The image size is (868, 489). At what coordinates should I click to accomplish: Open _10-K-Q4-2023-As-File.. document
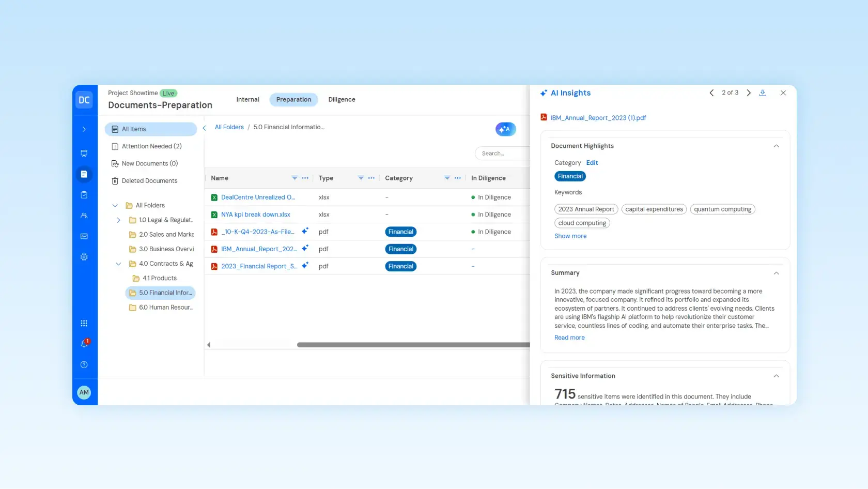[x=258, y=232]
